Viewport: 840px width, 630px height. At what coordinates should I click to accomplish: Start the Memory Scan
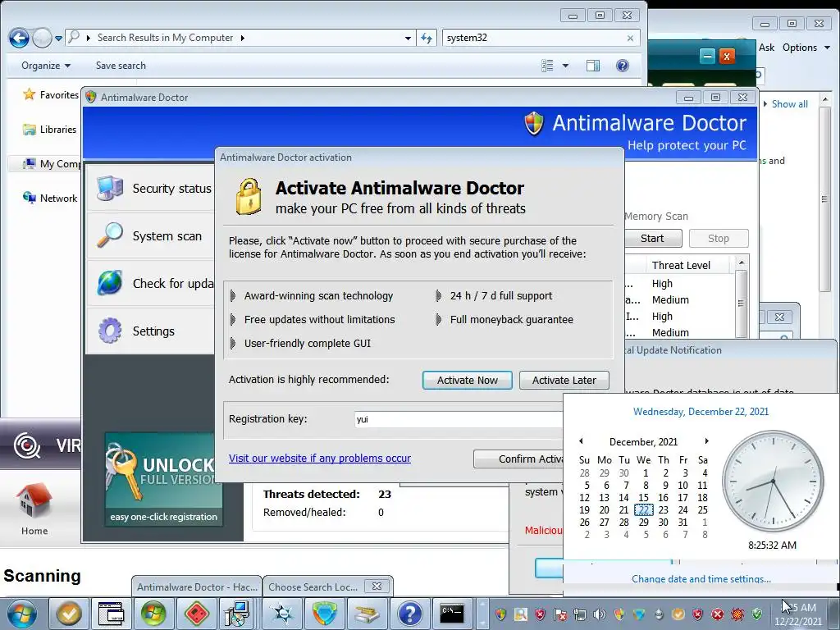tap(652, 239)
